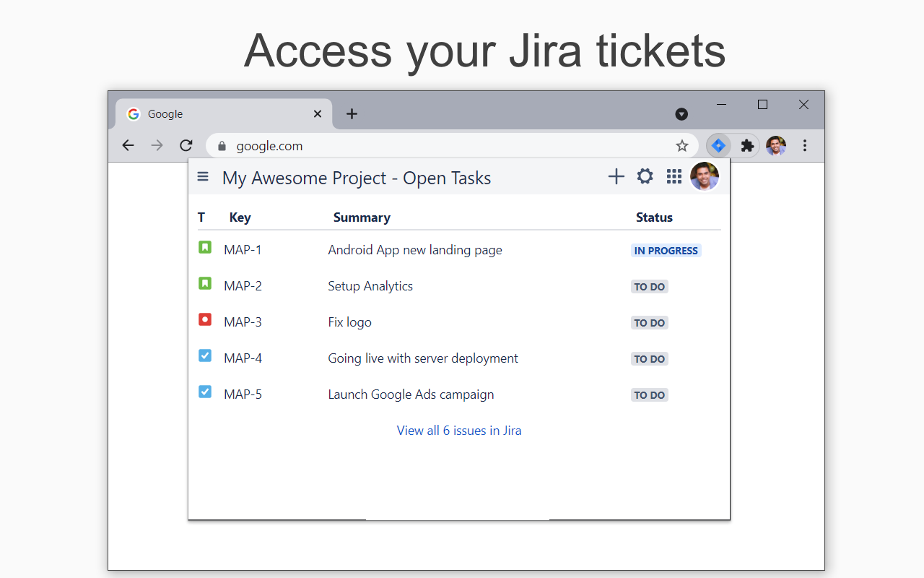Click story icon for MAP-1
The height and width of the screenshot is (578, 924).
(x=205, y=247)
